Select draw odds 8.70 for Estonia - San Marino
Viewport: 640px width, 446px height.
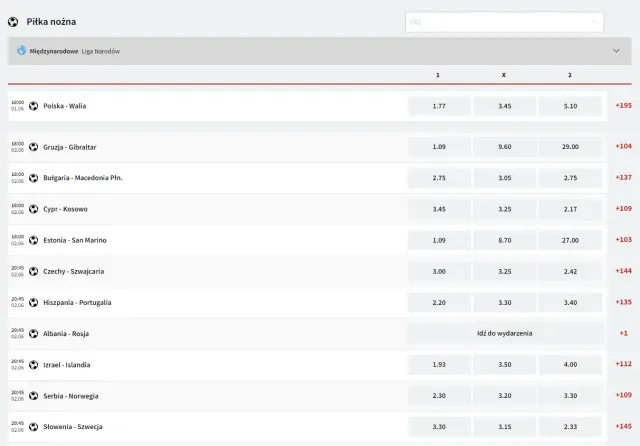[x=504, y=240]
